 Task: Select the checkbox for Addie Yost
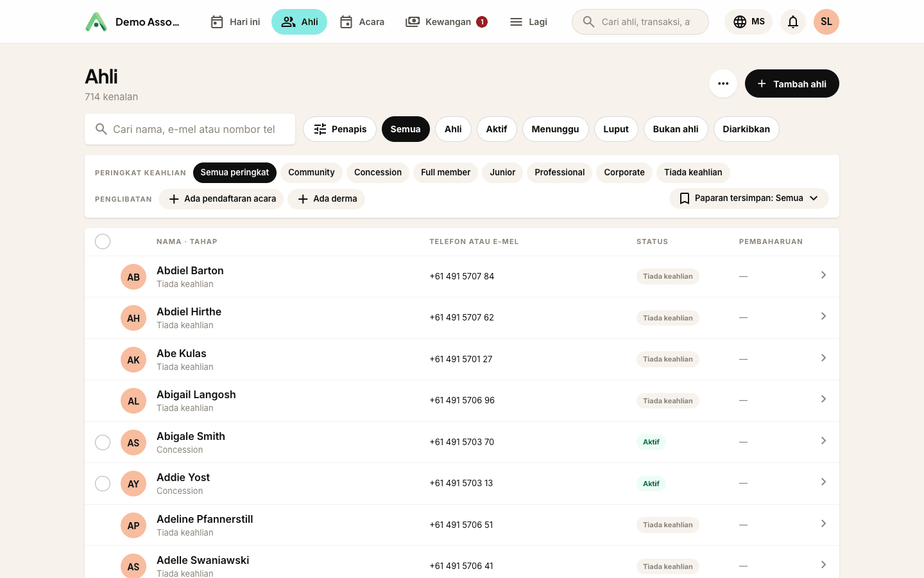click(x=103, y=484)
